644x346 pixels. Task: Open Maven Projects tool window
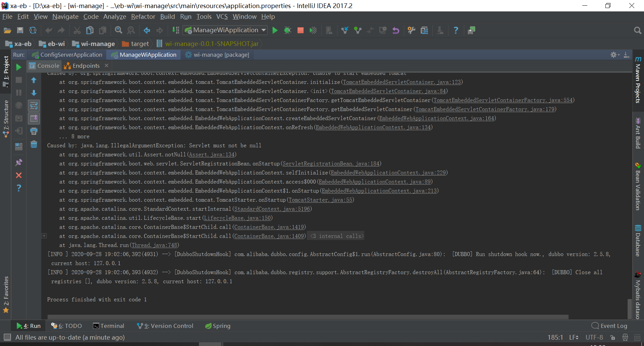[x=638, y=80]
